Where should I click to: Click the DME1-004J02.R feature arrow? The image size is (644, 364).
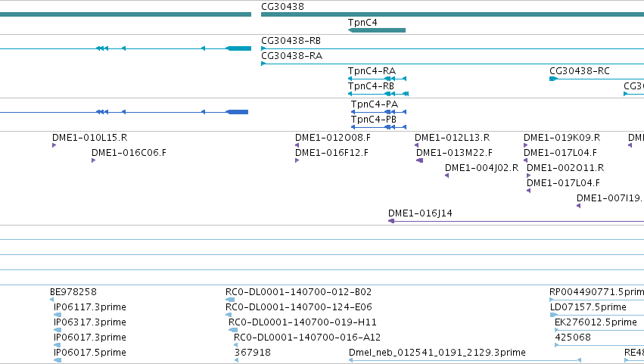click(446, 176)
